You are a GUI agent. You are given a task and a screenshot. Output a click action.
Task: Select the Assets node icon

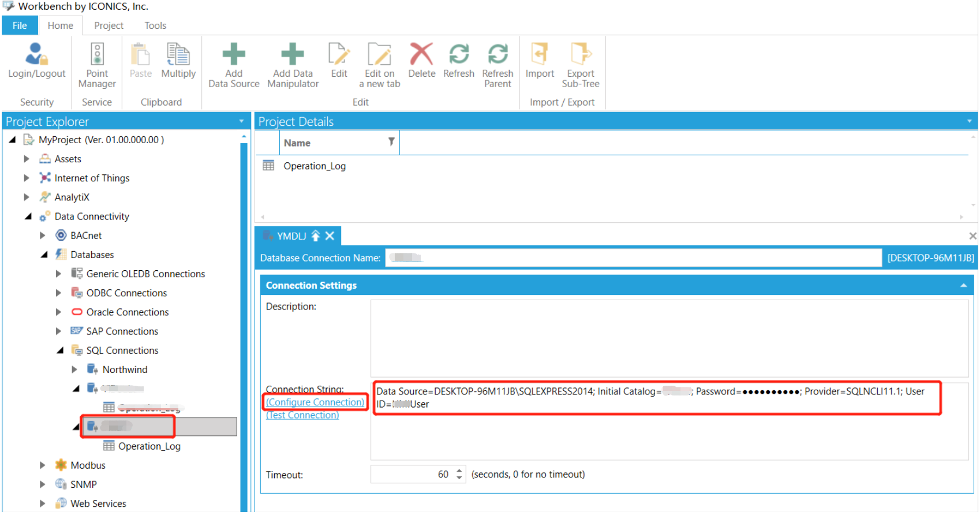(x=45, y=159)
